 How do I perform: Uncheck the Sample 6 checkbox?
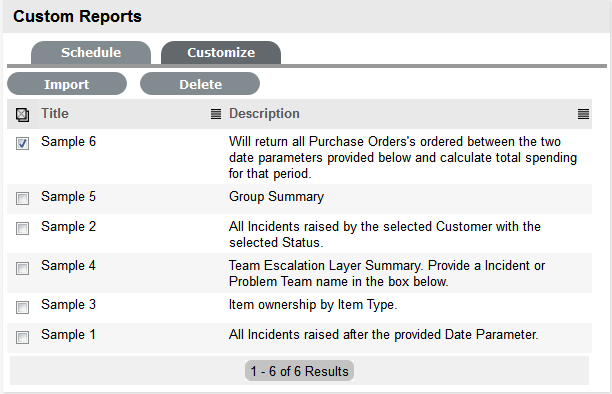[x=22, y=143]
